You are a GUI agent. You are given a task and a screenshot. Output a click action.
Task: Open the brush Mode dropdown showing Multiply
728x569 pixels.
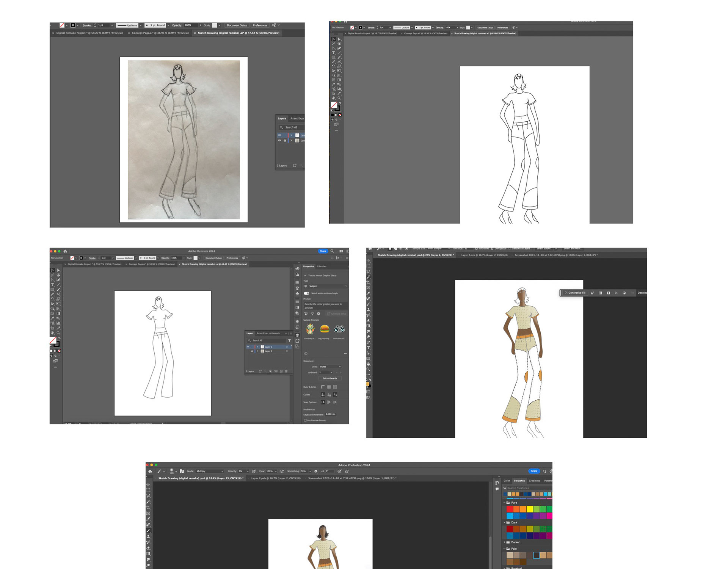click(x=210, y=471)
